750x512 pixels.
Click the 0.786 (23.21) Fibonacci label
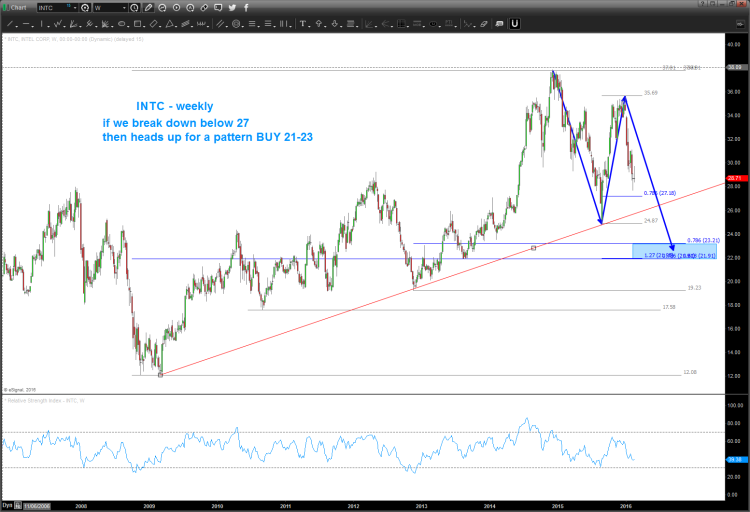click(704, 240)
